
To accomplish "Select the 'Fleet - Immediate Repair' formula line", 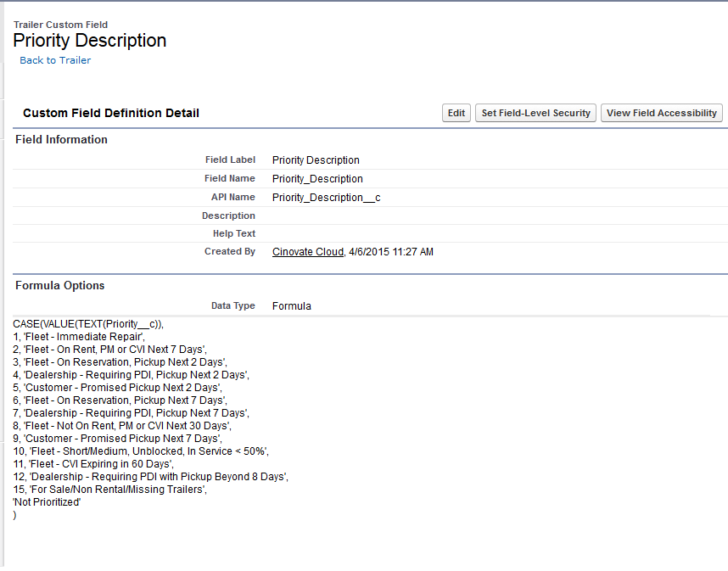I will (79, 337).
